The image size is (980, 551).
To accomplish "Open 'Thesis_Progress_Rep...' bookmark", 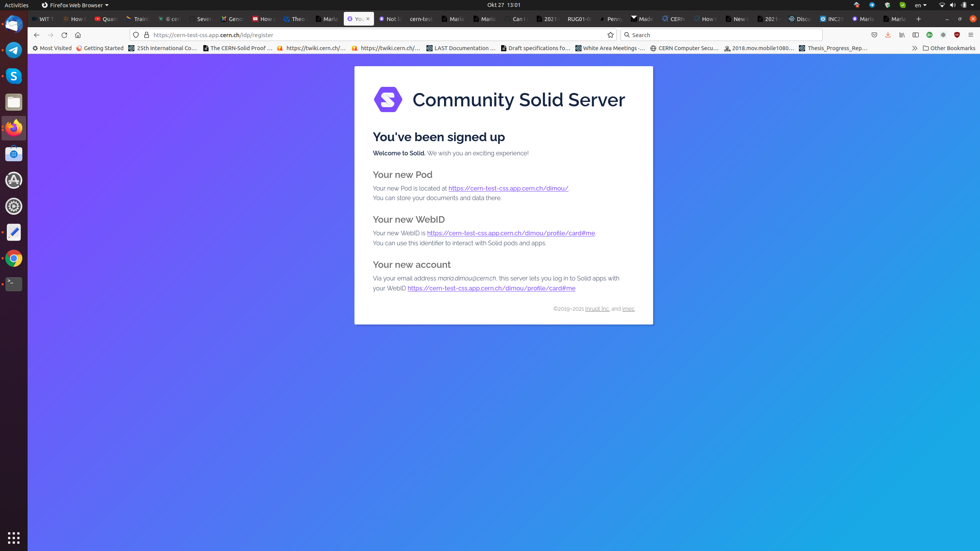I will pos(833,48).
